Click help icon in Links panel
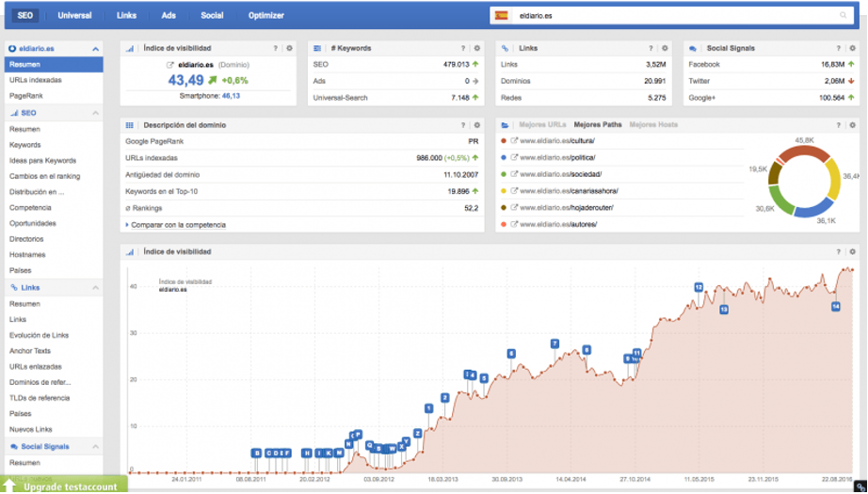Viewport: 868px width, 494px height. click(651, 48)
